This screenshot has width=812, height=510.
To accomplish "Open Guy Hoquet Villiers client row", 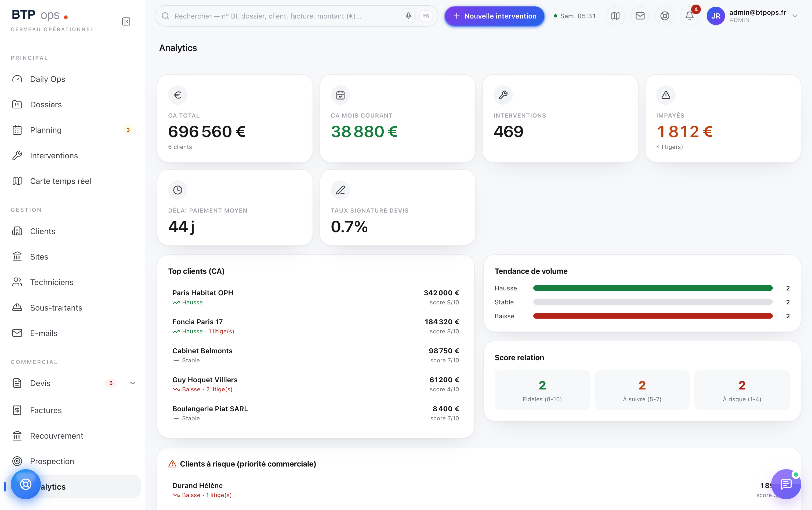I will point(316,384).
